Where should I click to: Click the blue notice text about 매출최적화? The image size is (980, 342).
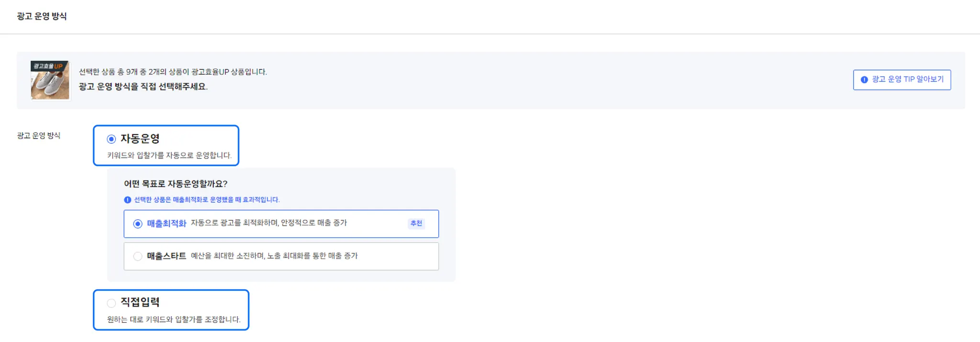click(x=207, y=200)
